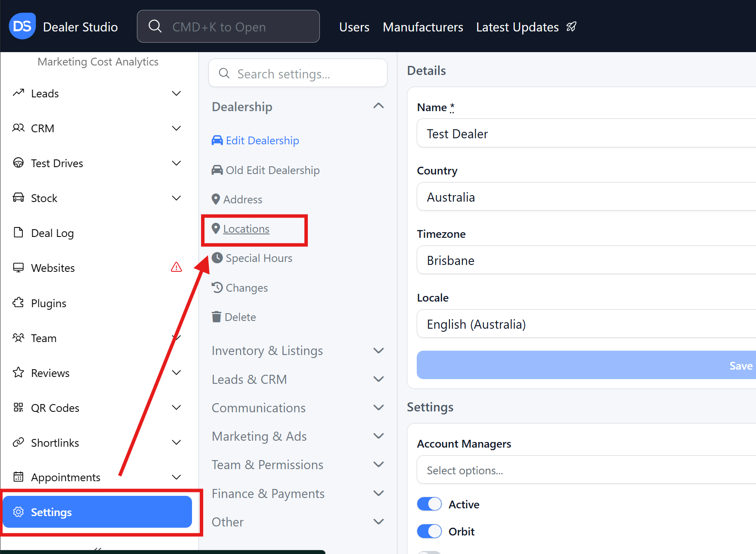Screen dimensions: 756x554
Task: Click the Websites monitor icon
Action: point(19,268)
